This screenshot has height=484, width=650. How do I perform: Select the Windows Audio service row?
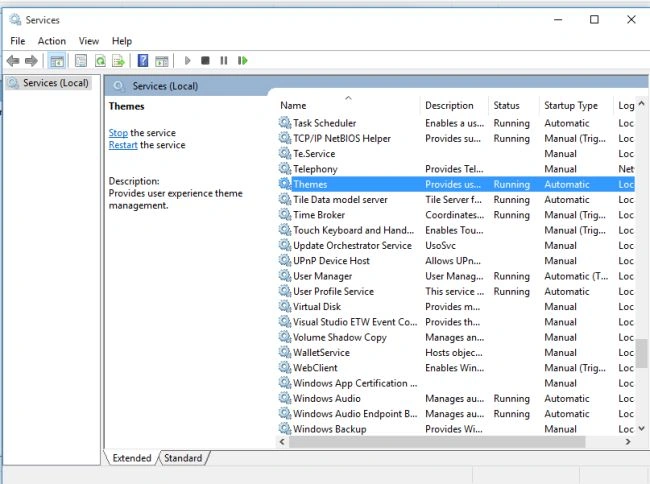pyautogui.click(x=456, y=399)
